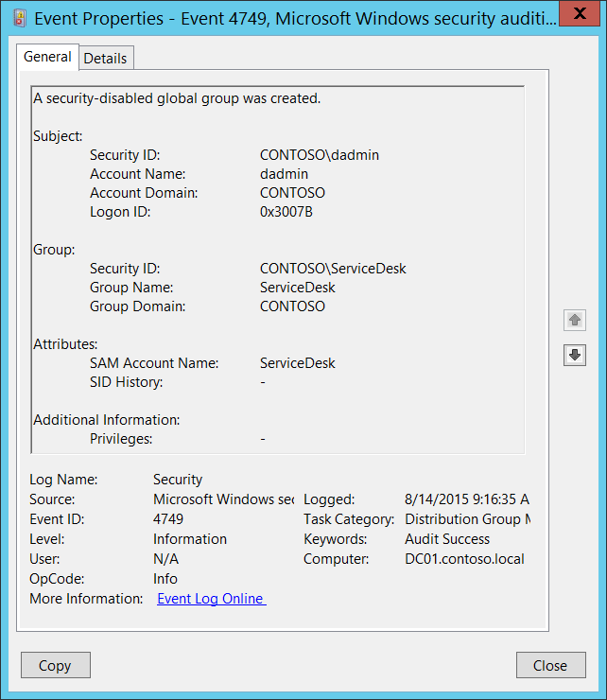Image resolution: width=607 pixels, height=700 pixels.
Task: Click the Task Category field value
Action: point(467,519)
